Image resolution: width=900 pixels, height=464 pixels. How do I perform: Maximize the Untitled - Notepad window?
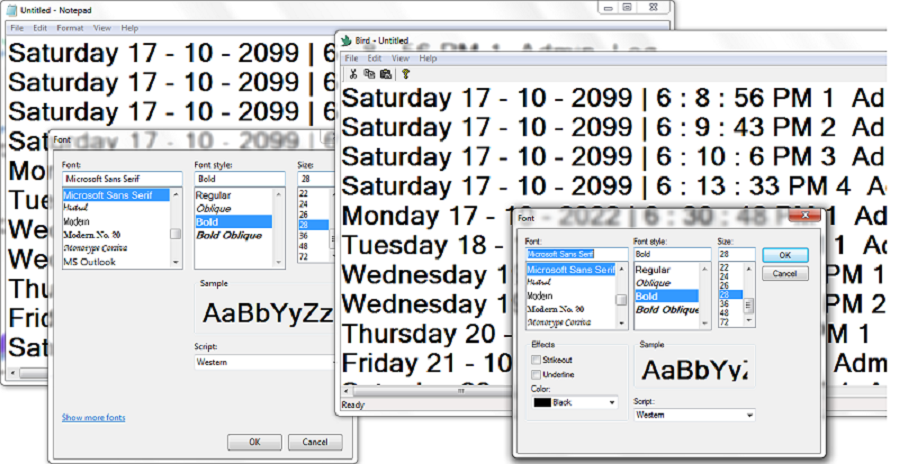pyautogui.click(x=627, y=7)
